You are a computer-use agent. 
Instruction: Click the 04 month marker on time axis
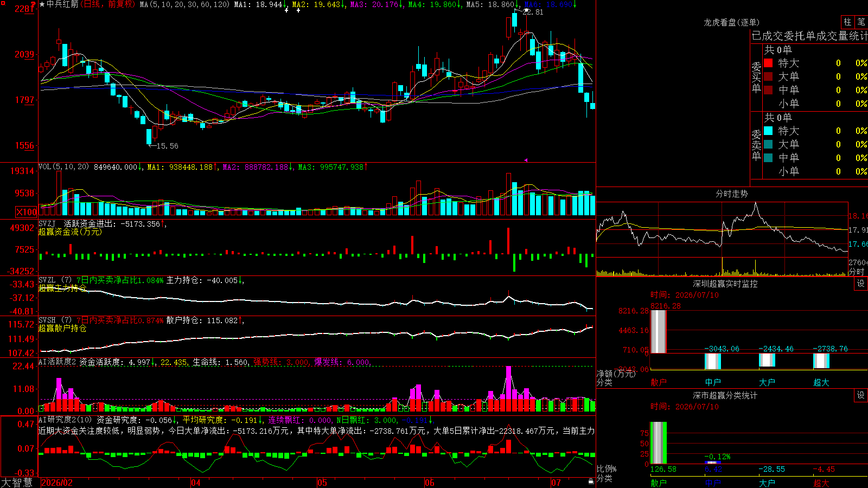click(196, 483)
